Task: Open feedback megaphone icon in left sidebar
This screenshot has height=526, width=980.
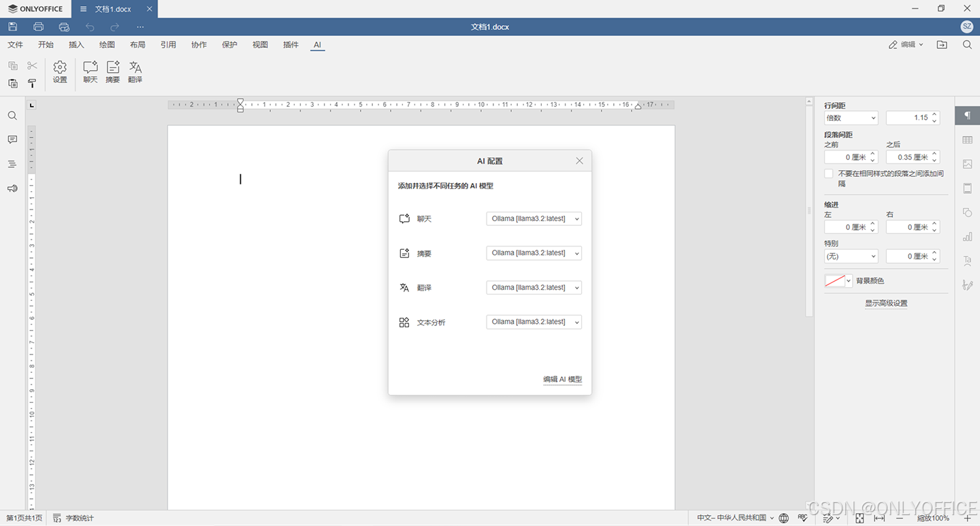Action: pos(12,188)
